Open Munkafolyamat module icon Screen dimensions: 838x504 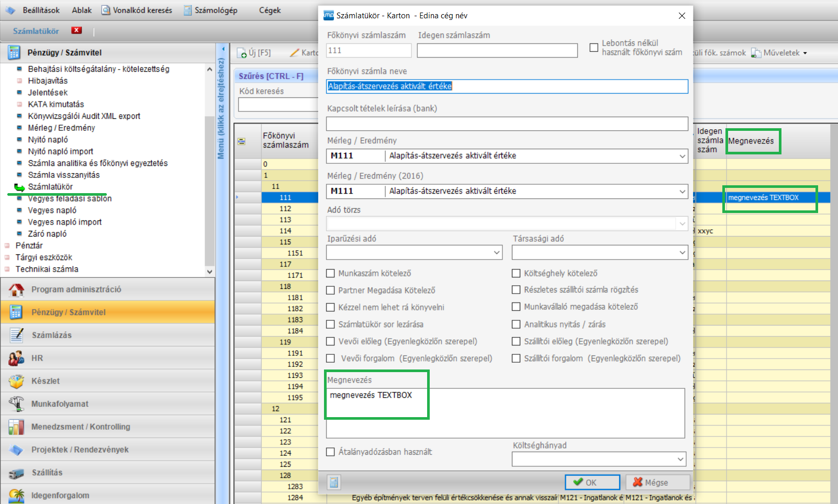16,404
